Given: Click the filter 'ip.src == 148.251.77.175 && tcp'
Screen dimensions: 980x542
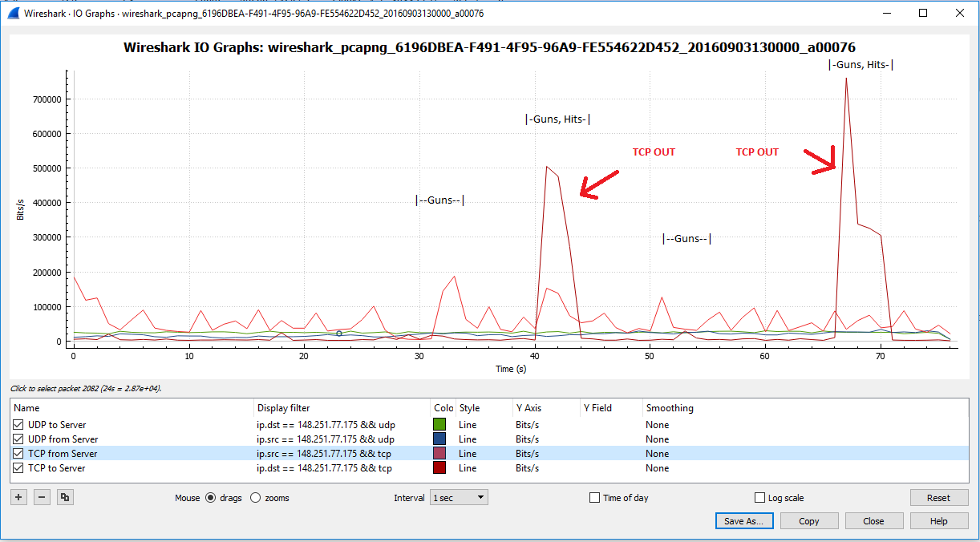Looking at the screenshot, I should tap(324, 454).
